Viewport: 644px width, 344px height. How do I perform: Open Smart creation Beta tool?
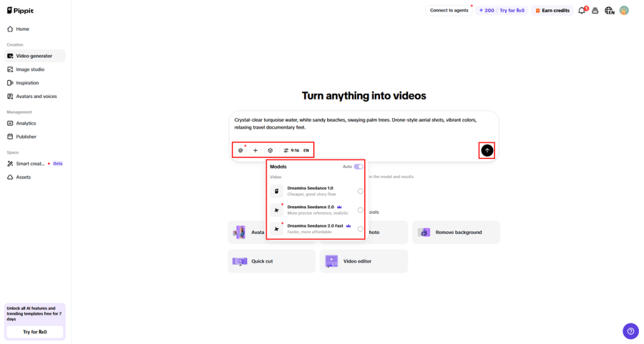click(35, 164)
